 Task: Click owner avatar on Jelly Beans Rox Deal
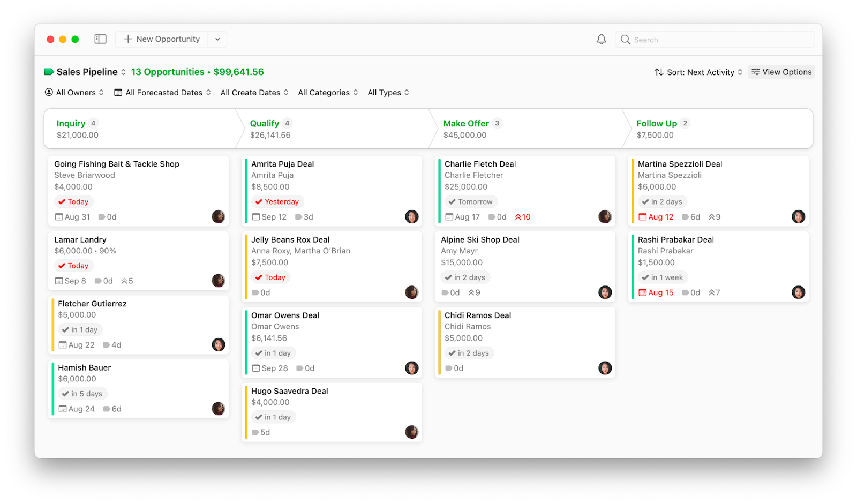(x=412, y=292)
